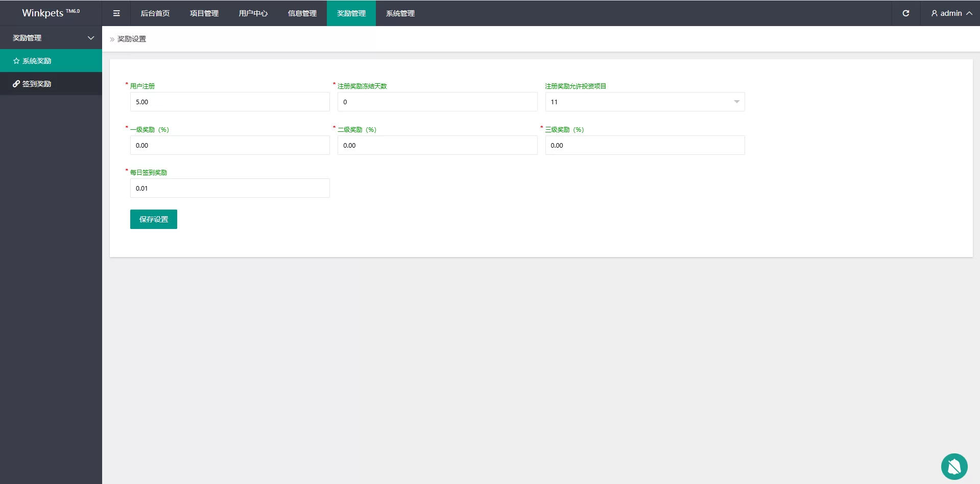Screen dimensions: 980x484
Task: Select the 系统管理 top menu
Action: [400, 13]
